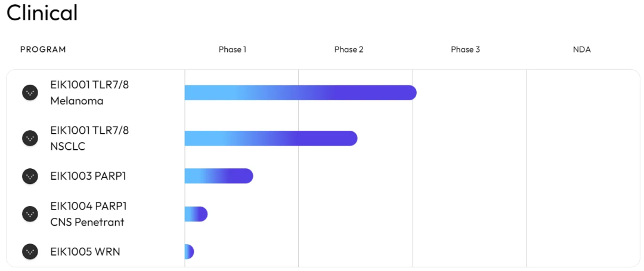Click the Phase 3 column header
644x271 pixels.
pos(465,50)
